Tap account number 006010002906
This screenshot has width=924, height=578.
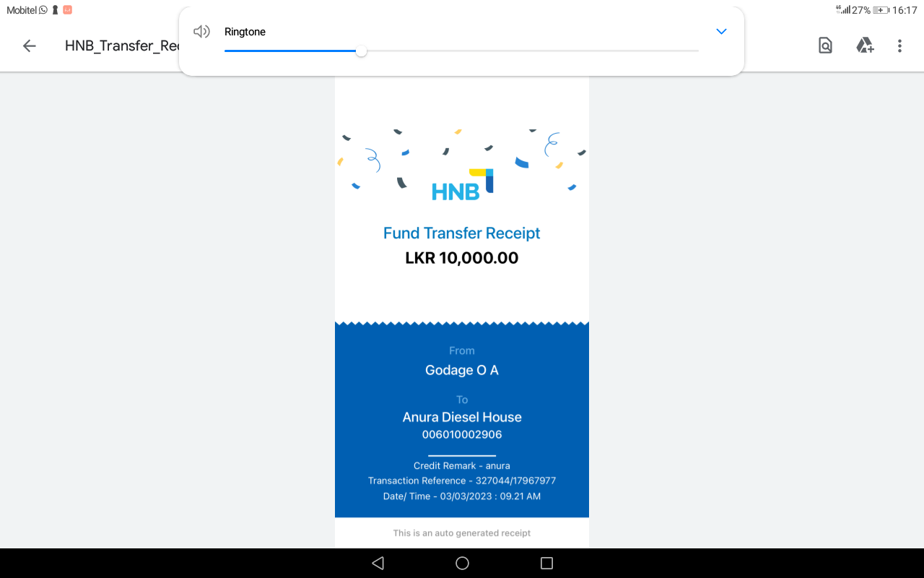(x=461, y=435)
